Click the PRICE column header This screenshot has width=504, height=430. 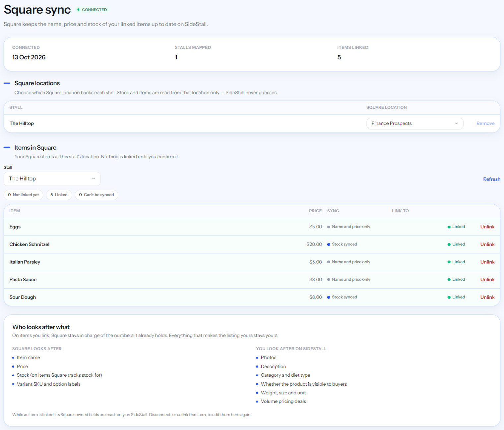pyautogui.click(x=315, y=211)
